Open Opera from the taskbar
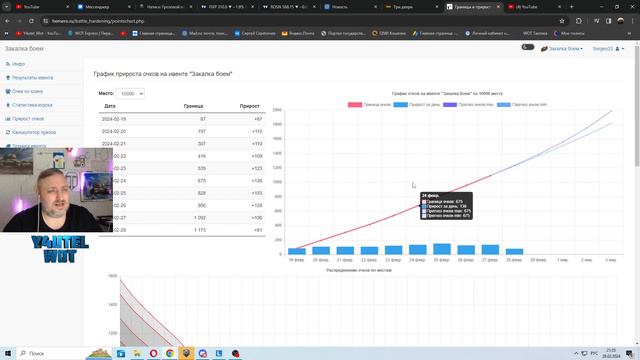This screenshot has height=360, width=640. [153, 353]
